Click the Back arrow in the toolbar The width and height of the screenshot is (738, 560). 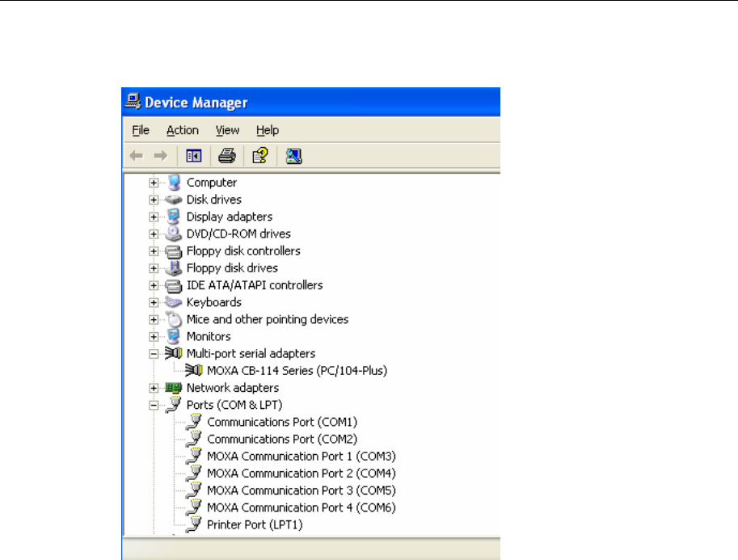click(x=137, y=156)
